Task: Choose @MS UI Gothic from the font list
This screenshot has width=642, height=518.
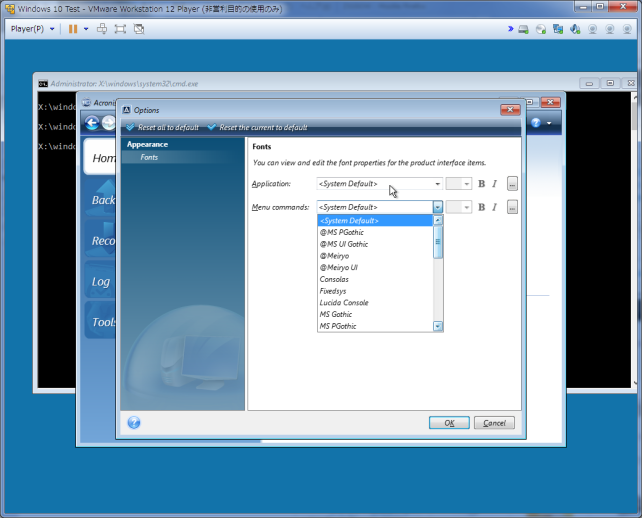Action: click(x=375, y=244)
